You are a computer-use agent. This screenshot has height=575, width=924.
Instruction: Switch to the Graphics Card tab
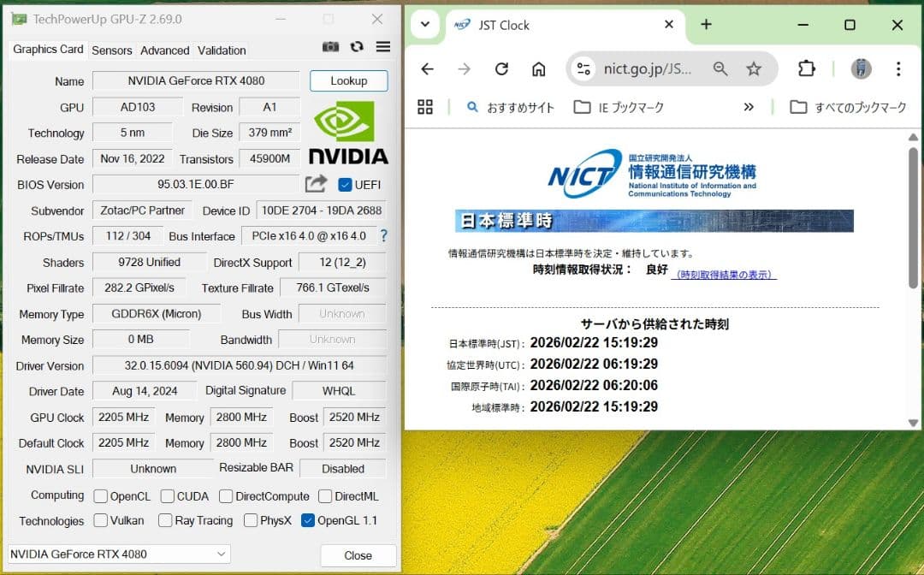48,50
